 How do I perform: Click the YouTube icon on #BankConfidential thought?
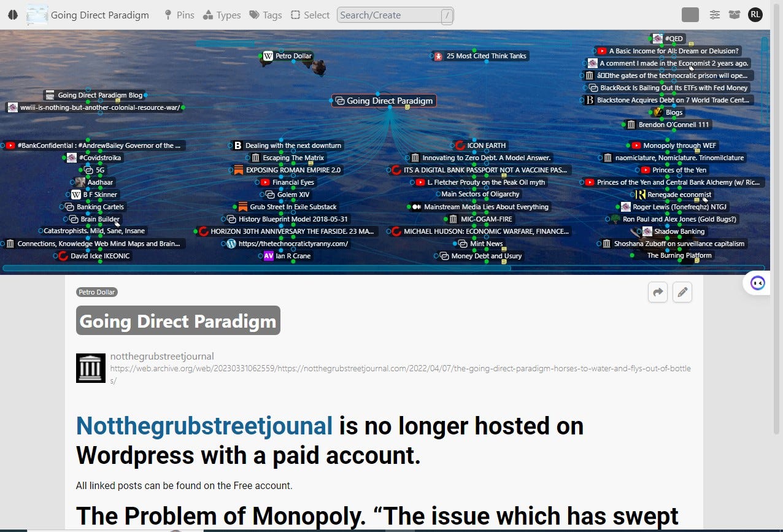click(10, 145)
